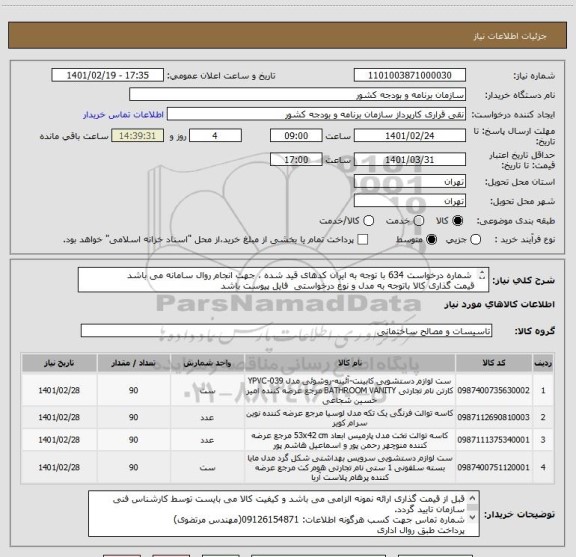This screenshot has width=576, height=557.
Task: Click the گروه کالا field تاسیسات و مصالح ساختمانی
Action: 286,331
